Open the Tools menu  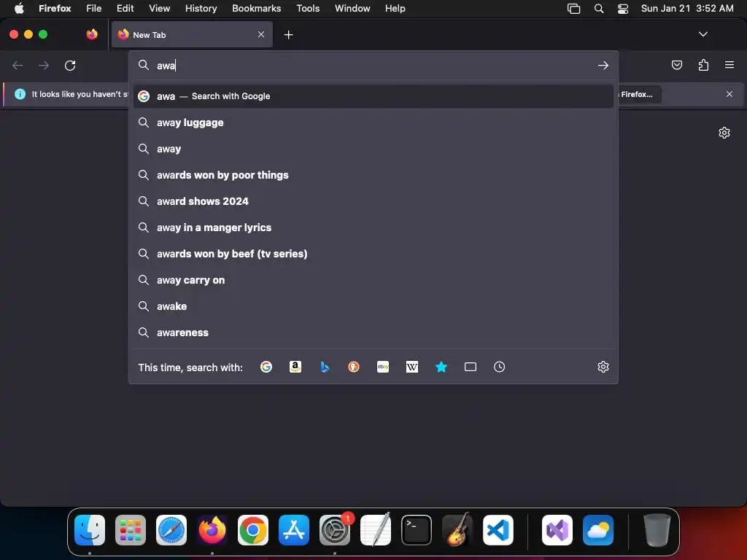pyautogui.click(x=308, y=8)
